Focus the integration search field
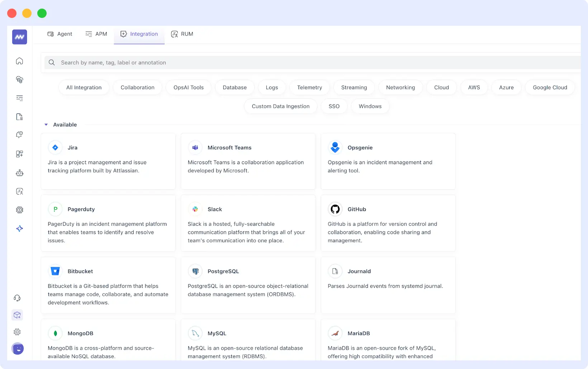 click(312, 63)
